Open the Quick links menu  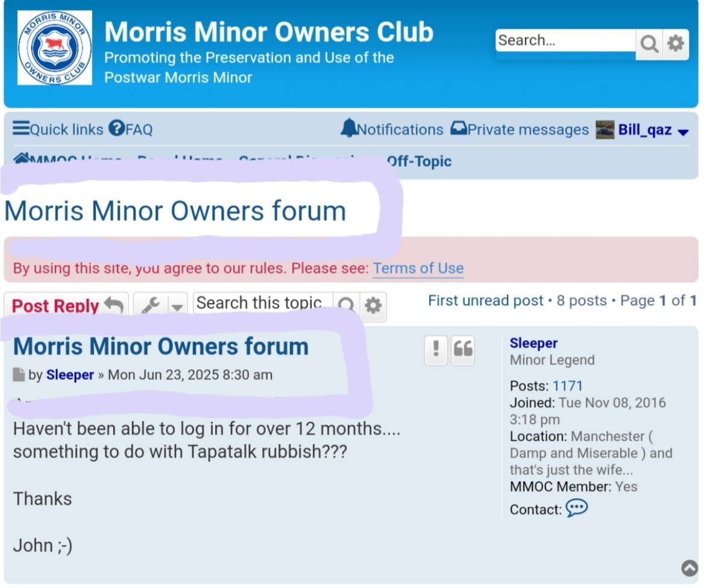(x=58, y=130)
